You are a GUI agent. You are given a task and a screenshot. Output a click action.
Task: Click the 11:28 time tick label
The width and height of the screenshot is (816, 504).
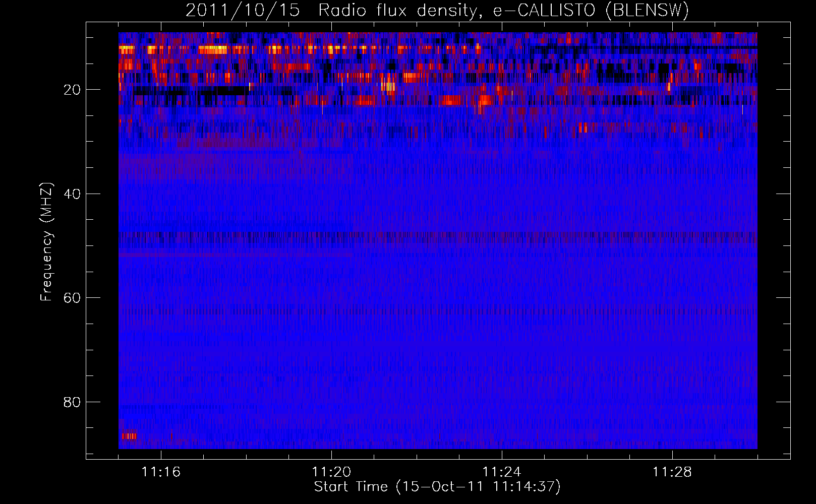coord(672,472)
